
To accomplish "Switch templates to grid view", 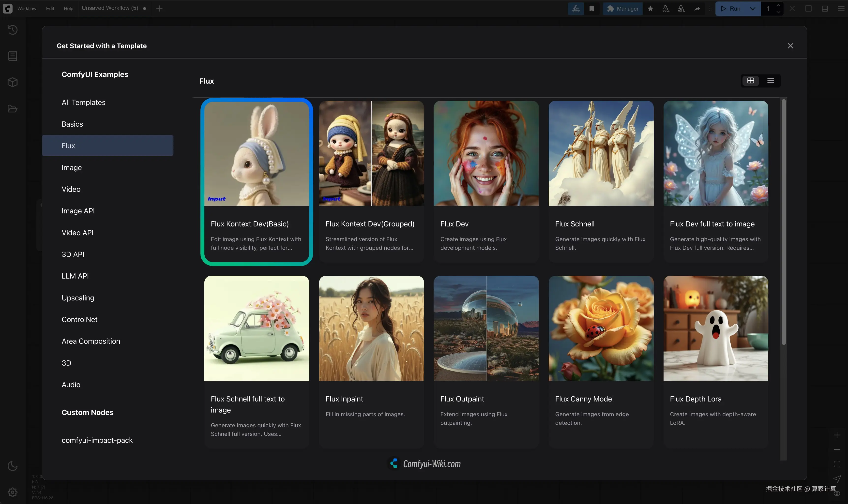I will 751,80.
